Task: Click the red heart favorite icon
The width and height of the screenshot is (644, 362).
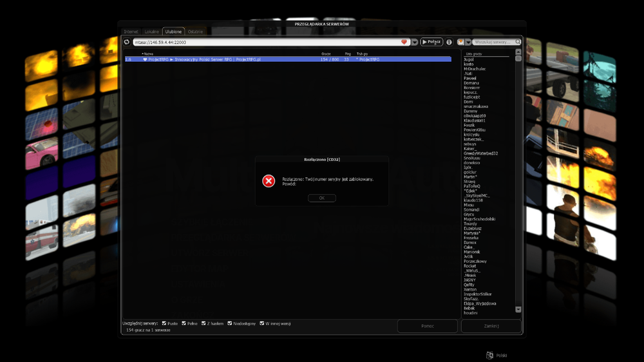Action: point(404,42)
